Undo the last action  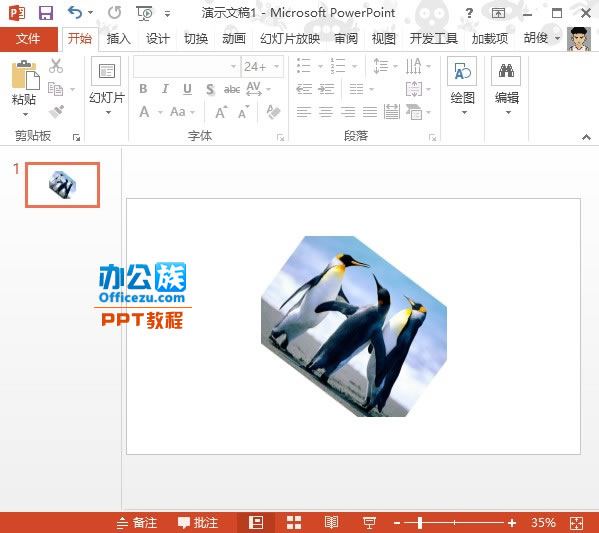coord(75,13)
